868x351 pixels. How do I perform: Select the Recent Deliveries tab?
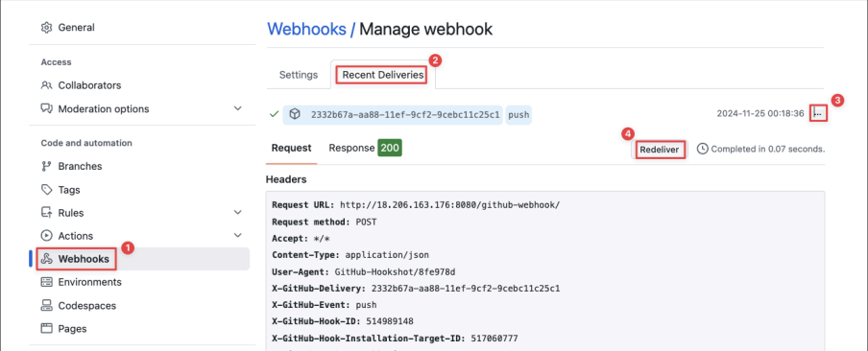[383, 75]
